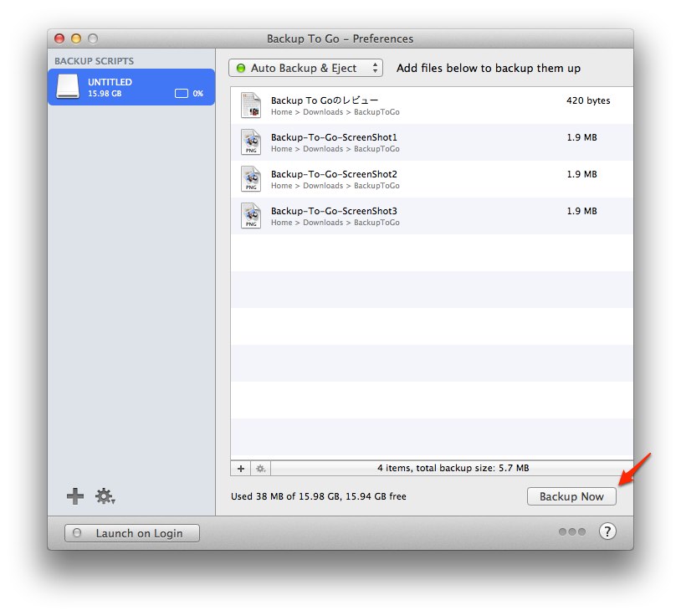Click the 1.9 MB size of ScreenShot1

[x=581, y=137]
